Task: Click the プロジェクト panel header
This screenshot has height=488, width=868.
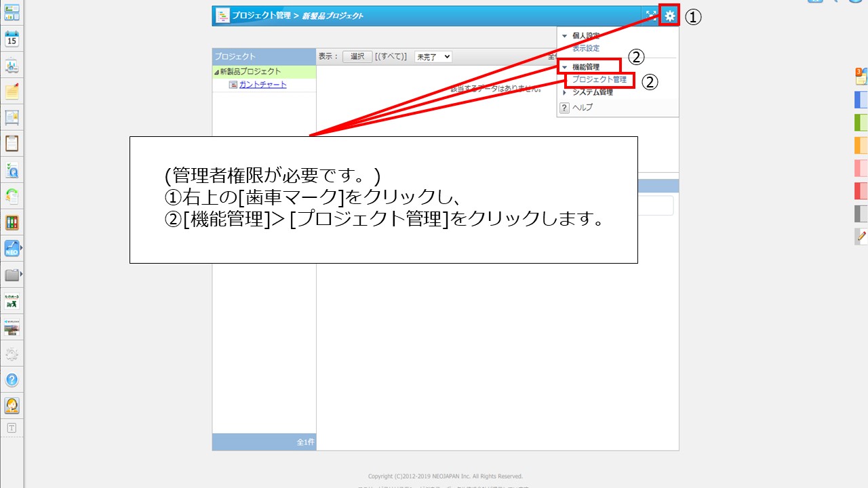Action: [x=264, y=57]
